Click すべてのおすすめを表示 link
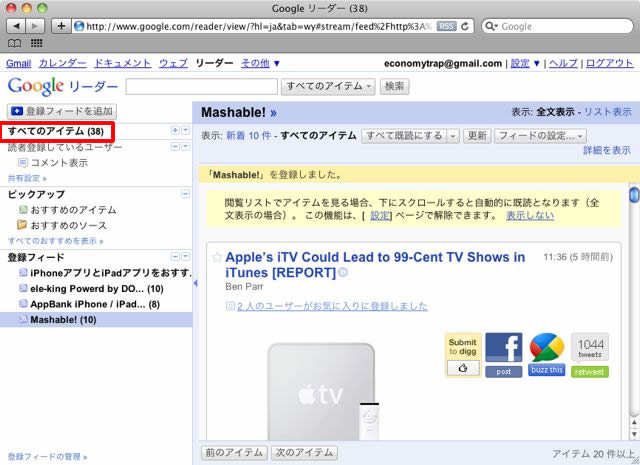Viewport: 640px width, 465px height. coord(56,241)
